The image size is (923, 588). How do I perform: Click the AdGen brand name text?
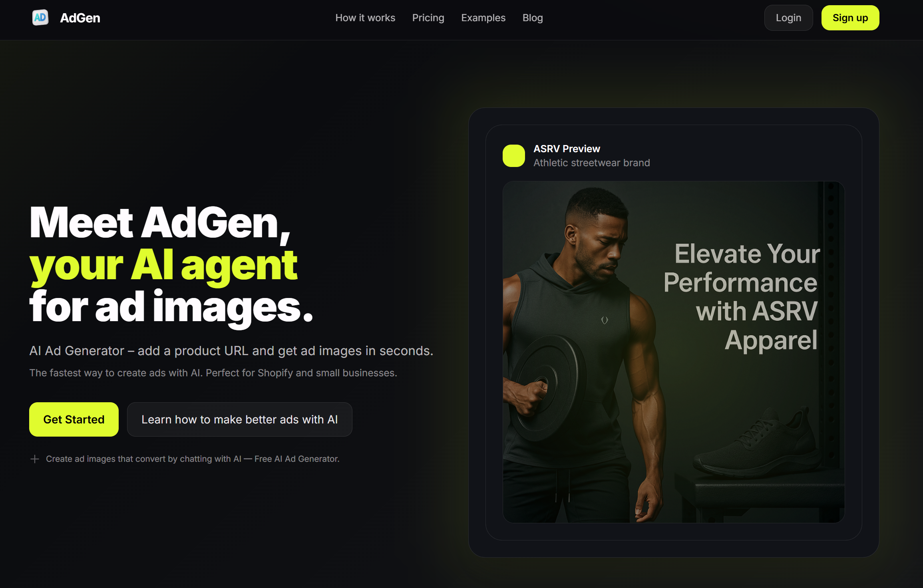pos(80,18)
